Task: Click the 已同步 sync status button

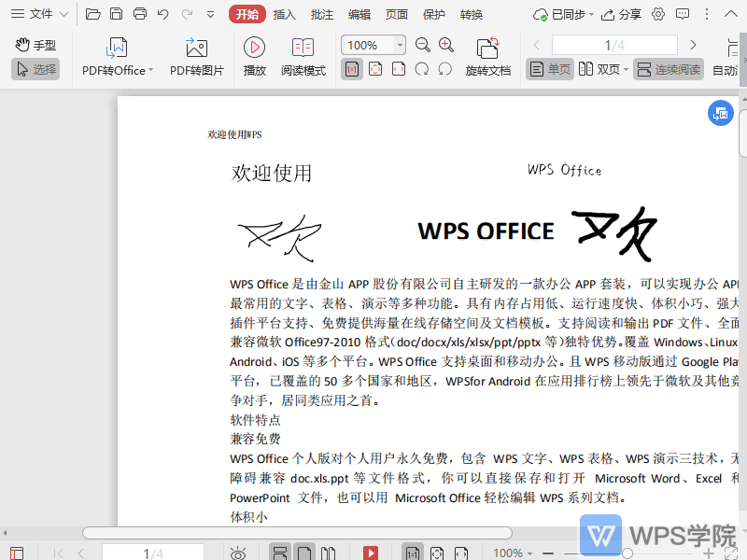Action: click(560, 14)
